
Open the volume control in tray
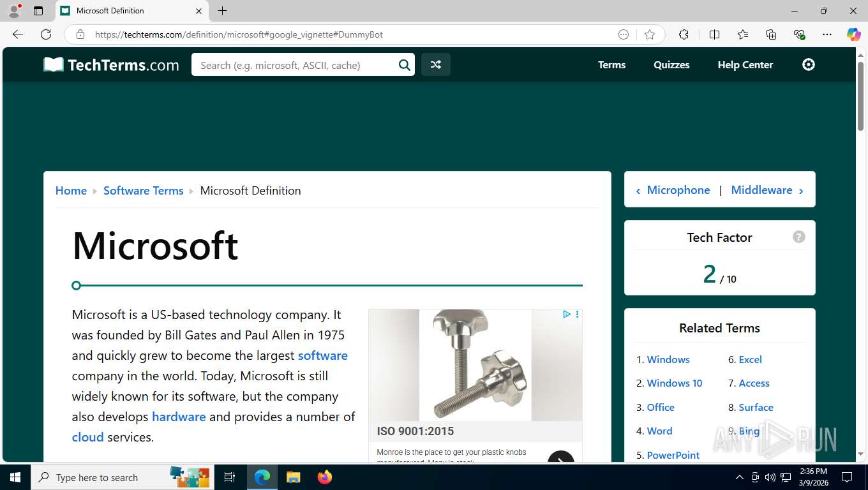[x=770, y=477]
